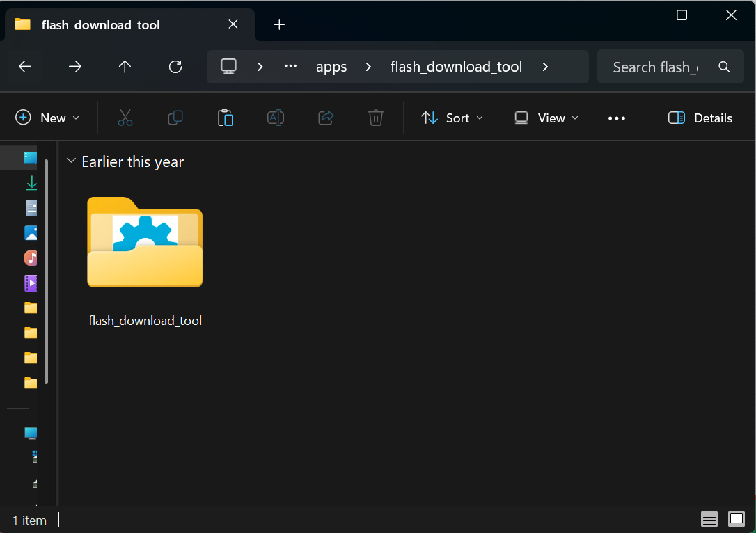756x533 pixels.
Task: Open the Music folder from the sidebar
Action: click(31, 257)
